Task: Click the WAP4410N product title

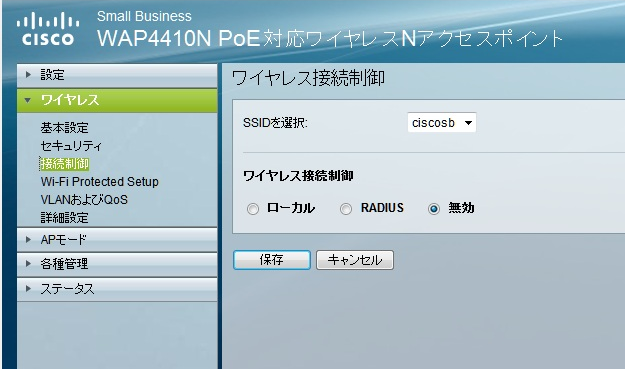Action: [330, 39]
